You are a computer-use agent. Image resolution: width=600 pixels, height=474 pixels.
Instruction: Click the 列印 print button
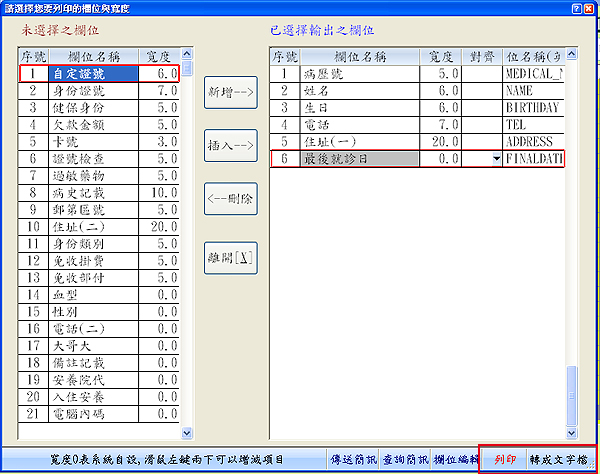click(x=504, y=459)
